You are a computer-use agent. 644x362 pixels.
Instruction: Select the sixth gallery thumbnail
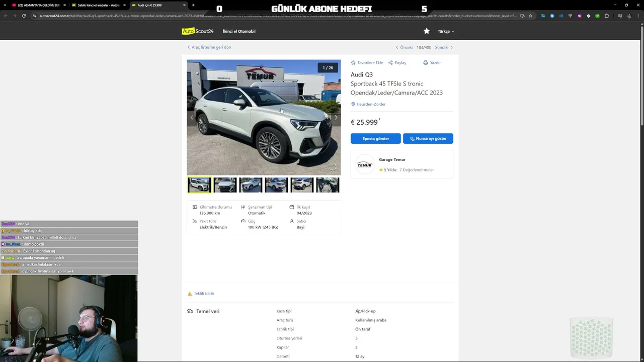click(x=328, y=185)
